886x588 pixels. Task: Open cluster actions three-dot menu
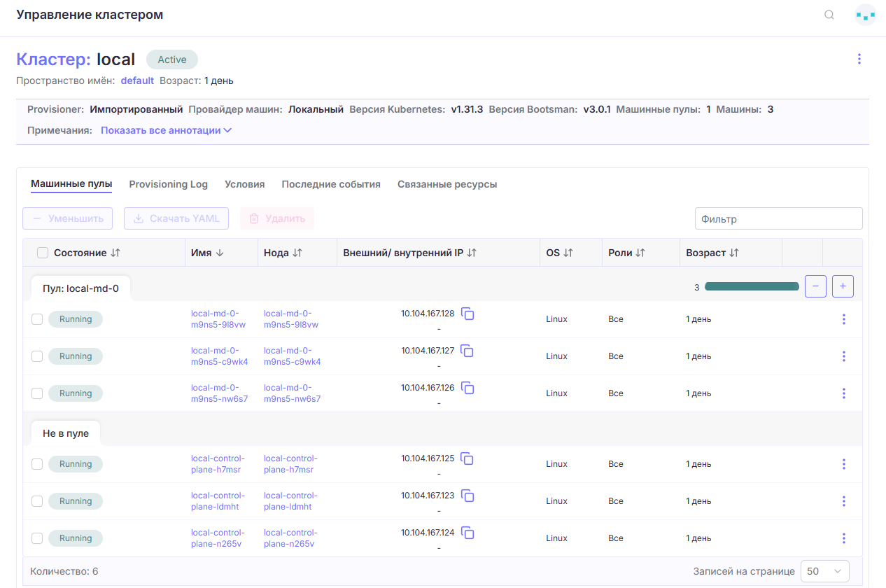click(859, 59)
